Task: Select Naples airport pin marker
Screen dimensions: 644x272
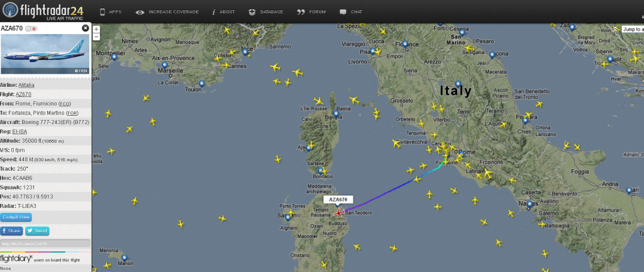Action: 530,204
